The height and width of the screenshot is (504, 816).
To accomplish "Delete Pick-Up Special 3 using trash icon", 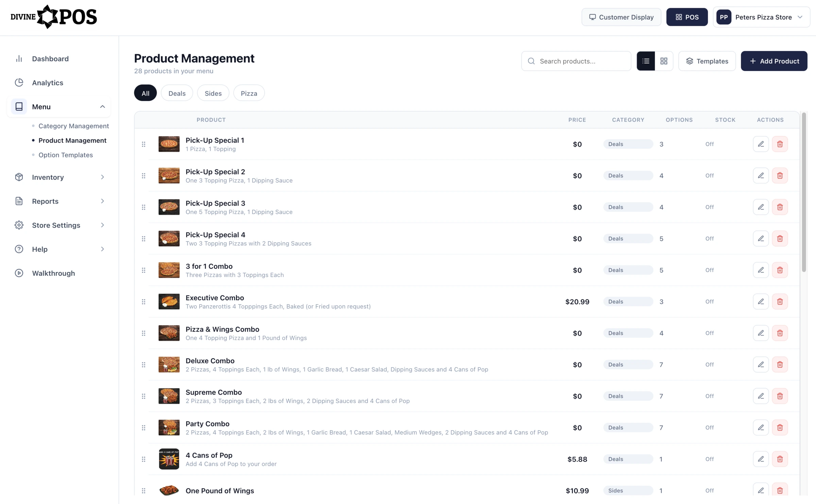I will [x=780, y=207].
